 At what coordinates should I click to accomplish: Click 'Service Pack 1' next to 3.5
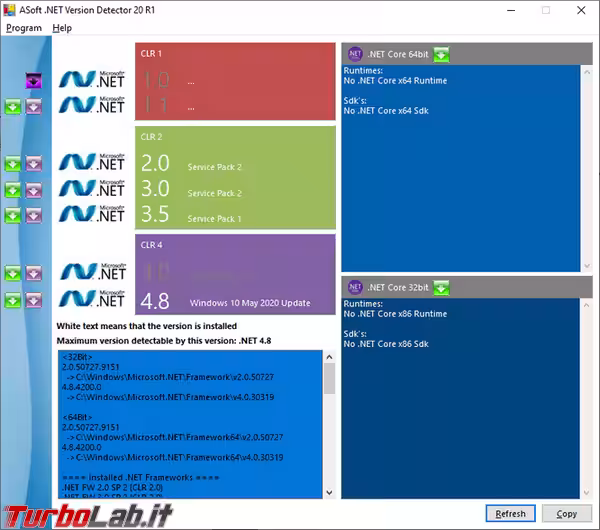[214, 219]
